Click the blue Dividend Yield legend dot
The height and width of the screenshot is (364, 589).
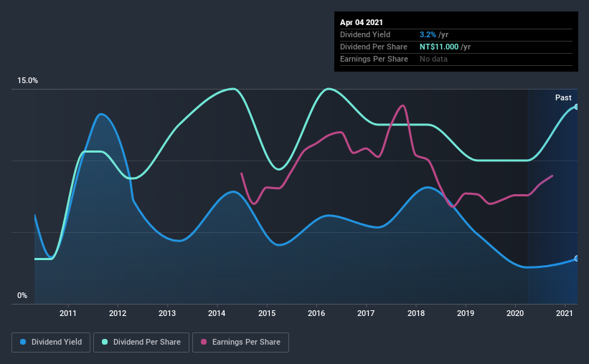(23, 342)
